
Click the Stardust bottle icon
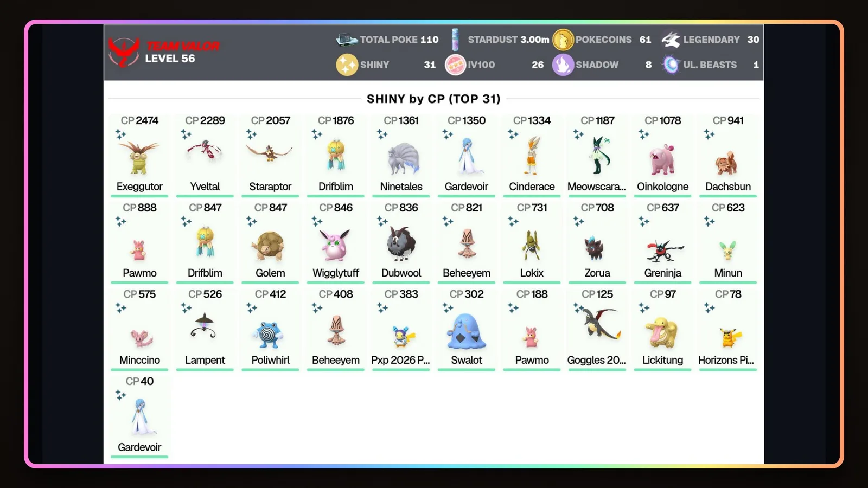coord(456,40)
